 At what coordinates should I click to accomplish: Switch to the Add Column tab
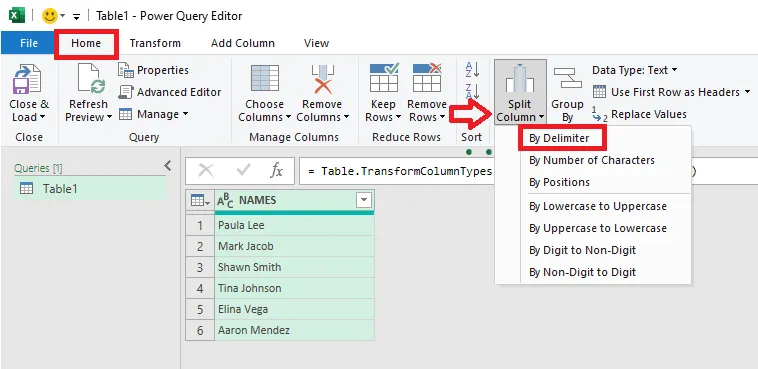coord(243,43)
